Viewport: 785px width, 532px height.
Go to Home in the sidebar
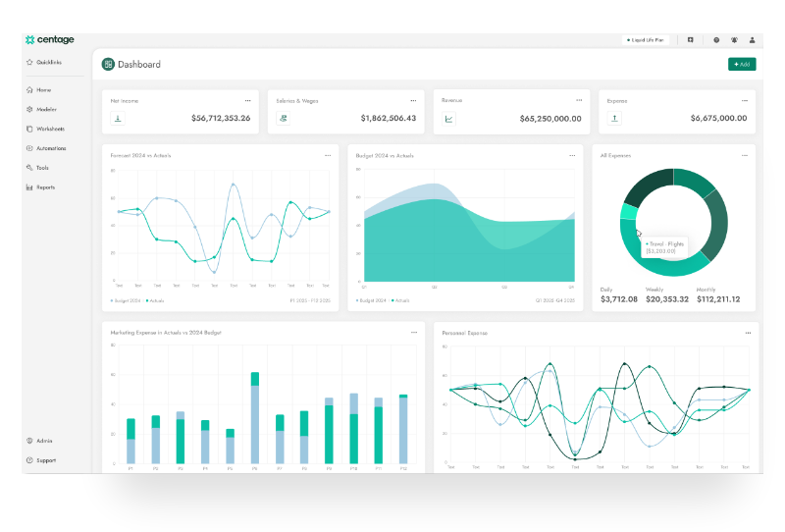pyautogui.click(x=39, y=90)
